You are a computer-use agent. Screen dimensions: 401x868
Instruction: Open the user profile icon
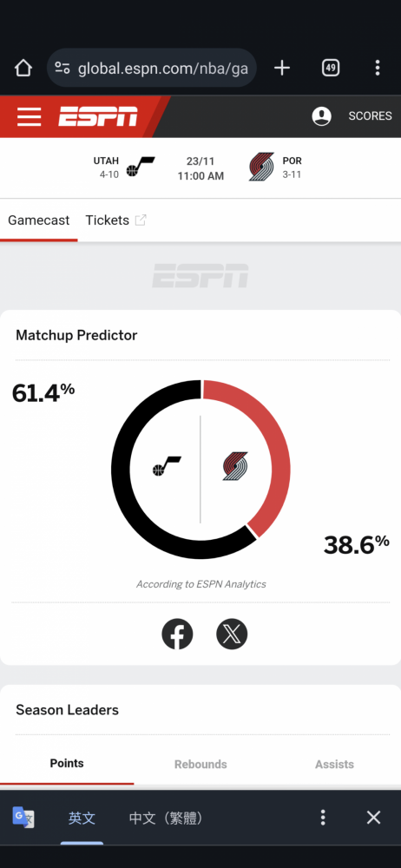pos(322,116)
